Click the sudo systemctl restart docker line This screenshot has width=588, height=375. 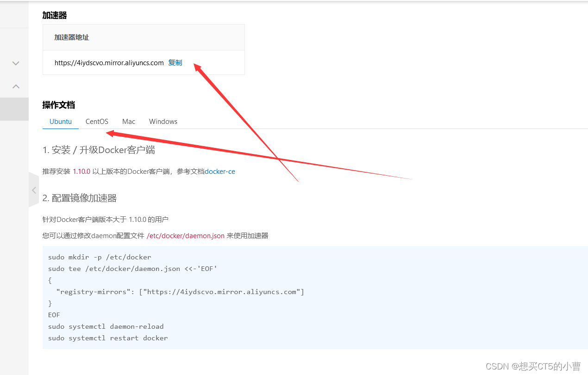108,338
